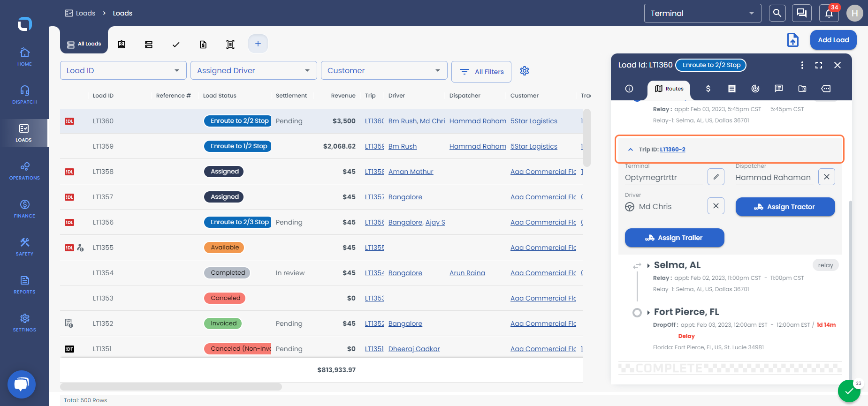Open the Customer filter dropdown
868x406 pixels.
[x=384, y=70]
